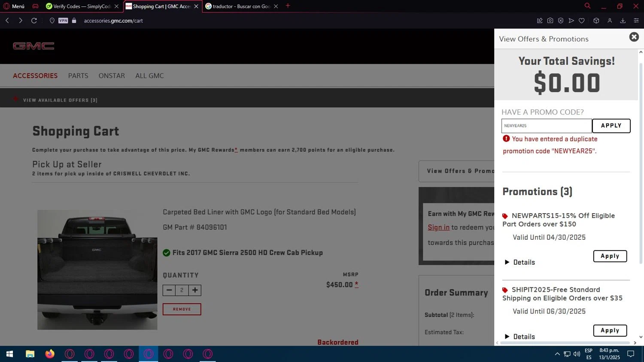Click the address bar URL

(113, 21)
